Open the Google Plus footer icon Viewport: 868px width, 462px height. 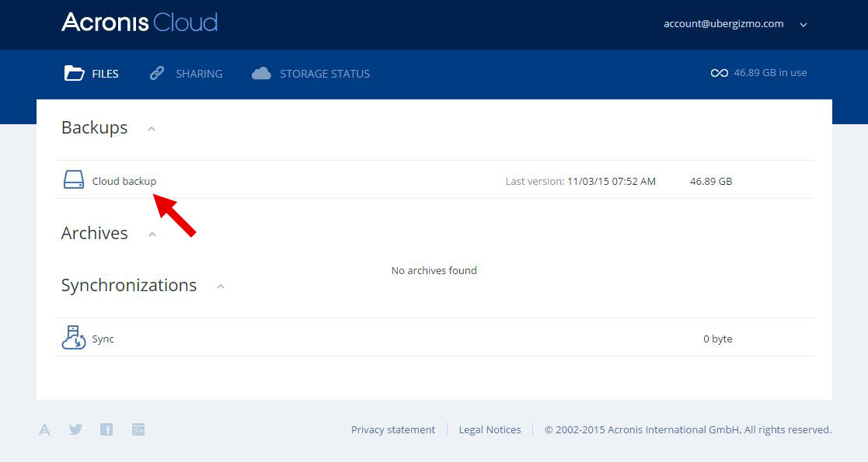[x=138, y=429]
